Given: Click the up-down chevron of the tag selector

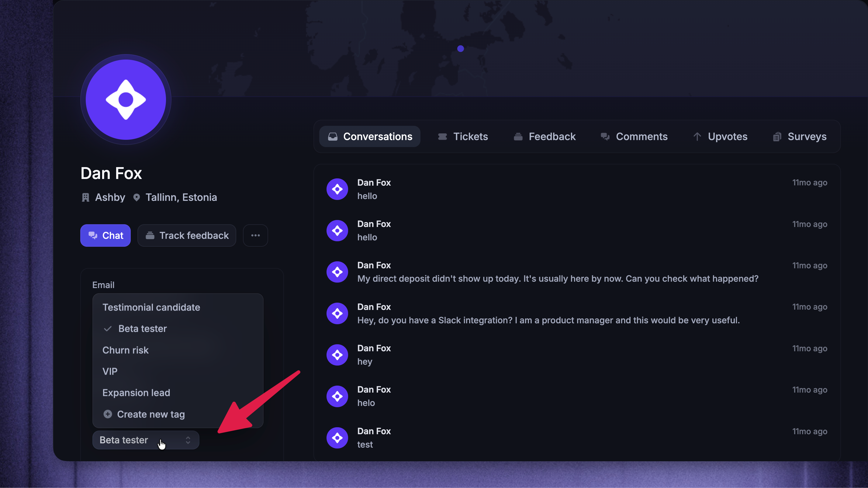Looking at the screenshot, I should pos(188,440).
